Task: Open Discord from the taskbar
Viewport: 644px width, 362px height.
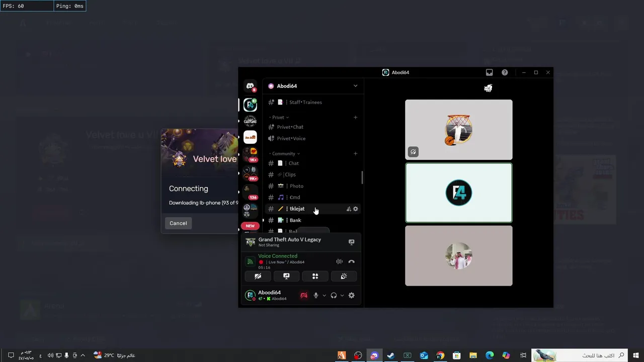Action: (x=374, y=355)
